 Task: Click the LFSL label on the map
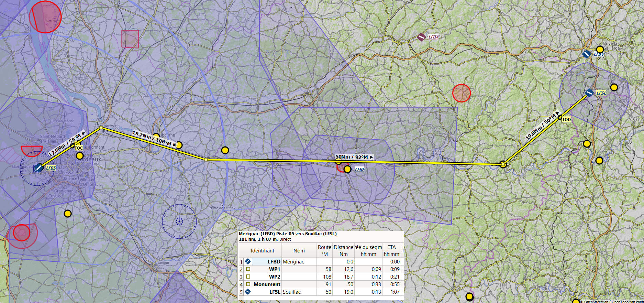coord(601,93)
